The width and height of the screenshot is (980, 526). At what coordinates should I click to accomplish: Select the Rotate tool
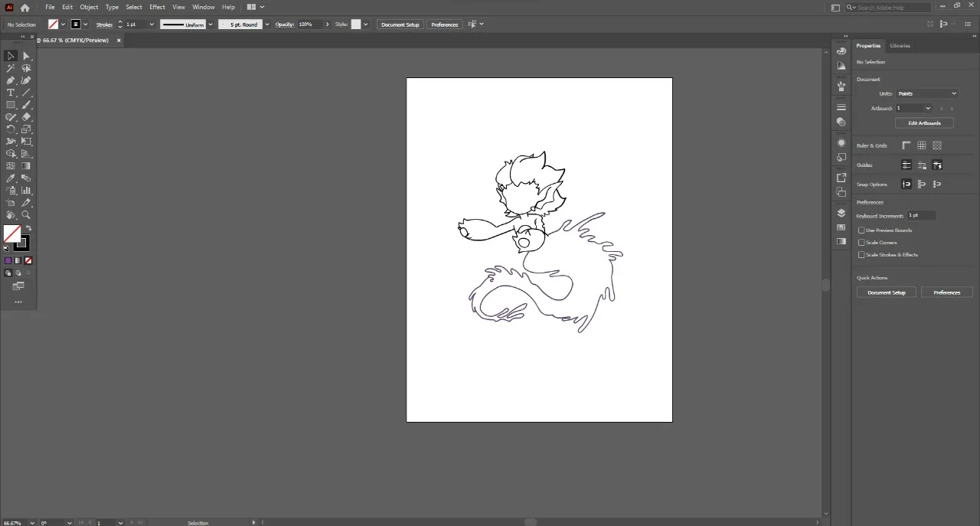[x=11, y=129]
